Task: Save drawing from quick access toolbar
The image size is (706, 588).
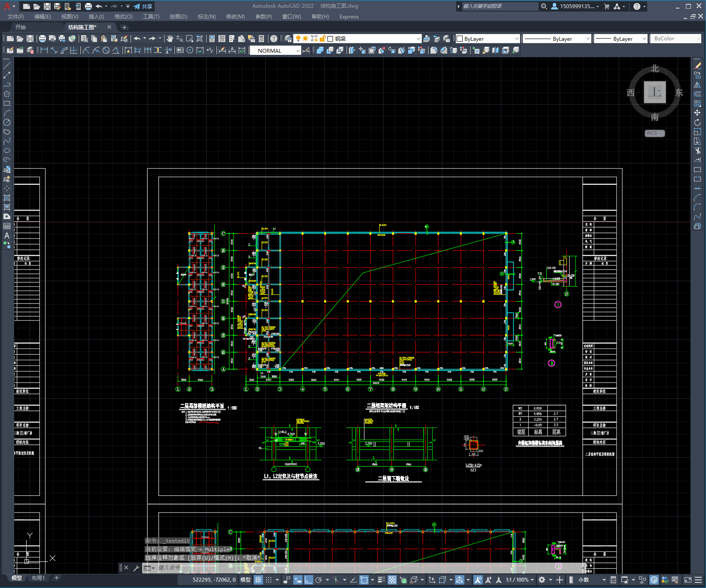Action: click(x=47, y=6)
